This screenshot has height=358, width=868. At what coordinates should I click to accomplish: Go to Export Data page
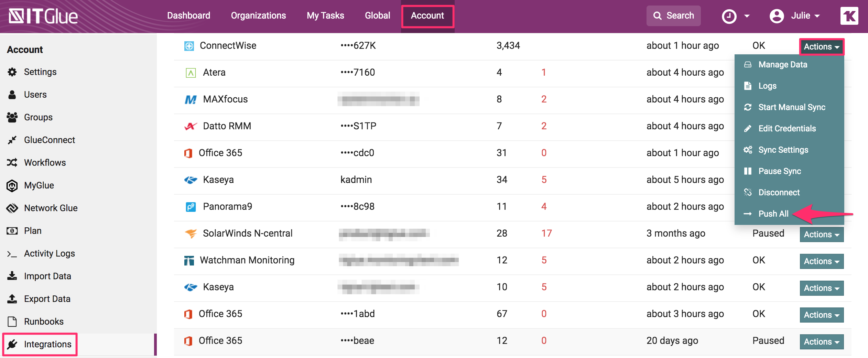(47, 299)
